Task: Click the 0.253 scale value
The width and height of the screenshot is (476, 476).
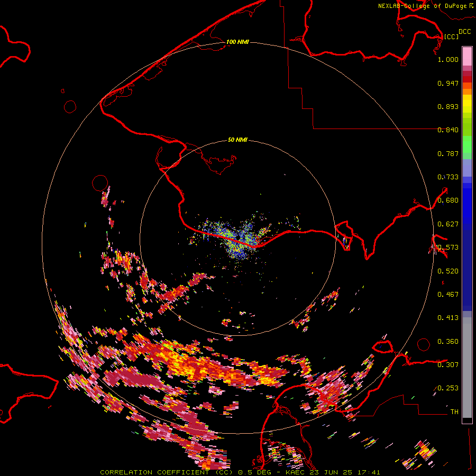Action: point(448,388)
